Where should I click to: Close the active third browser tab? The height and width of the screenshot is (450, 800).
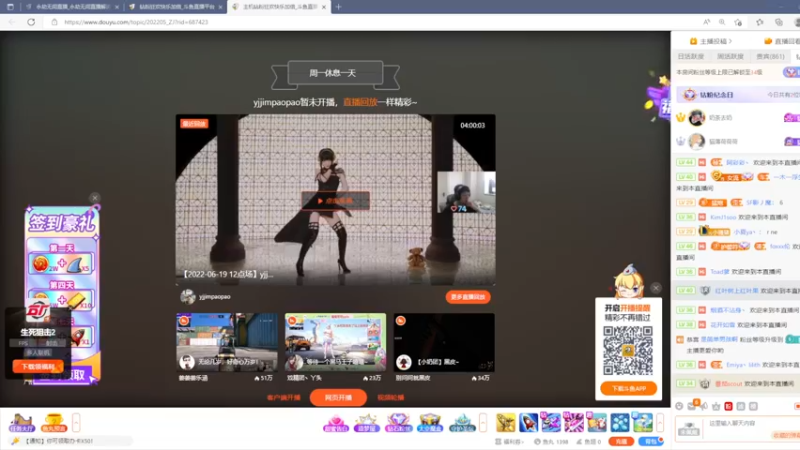323,7
